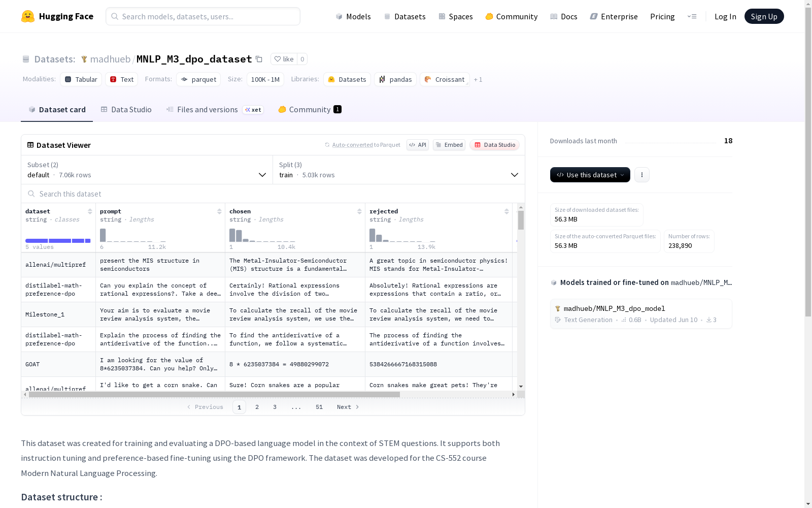Image resolution: width=812 pixels, height=508 pixels.
Task: Click the Use this dataset button
Action: 590,175
